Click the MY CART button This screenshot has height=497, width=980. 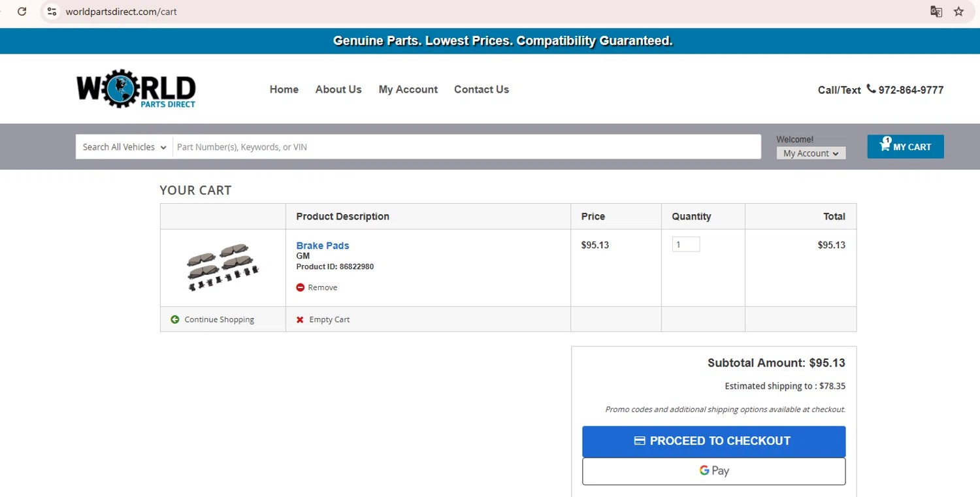[x=906, y=146]
